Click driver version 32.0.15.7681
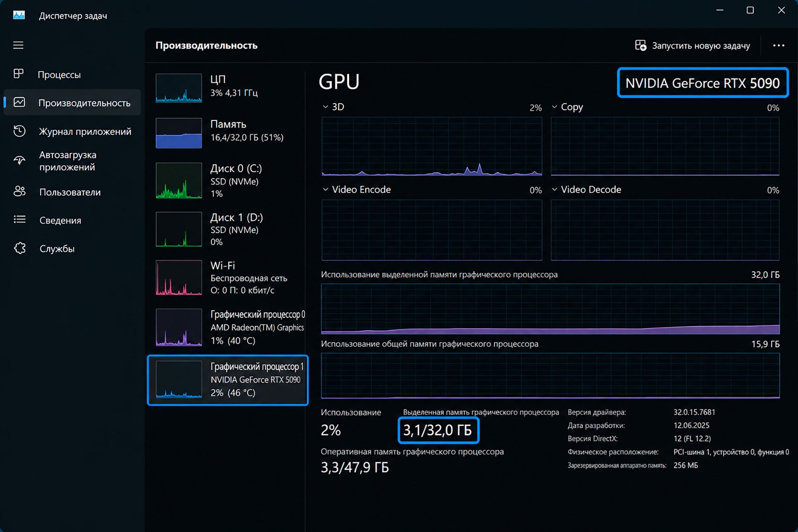Screen dimensions: 798x532 pos(694,412)
